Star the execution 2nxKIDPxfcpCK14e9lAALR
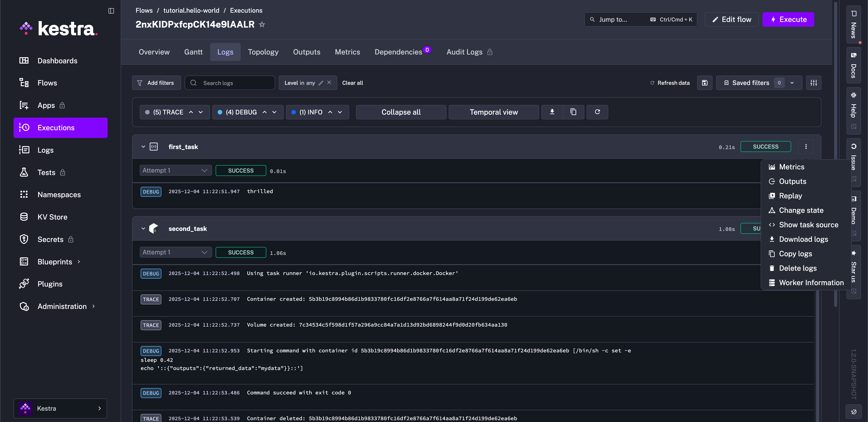The height and width of the screenshot is (422, 868). pos(262,24)
